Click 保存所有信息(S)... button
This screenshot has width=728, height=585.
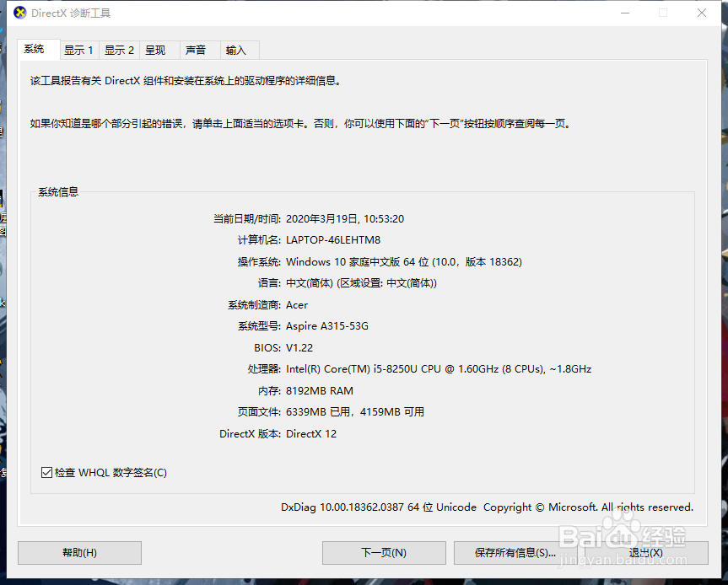coord(515,552)
